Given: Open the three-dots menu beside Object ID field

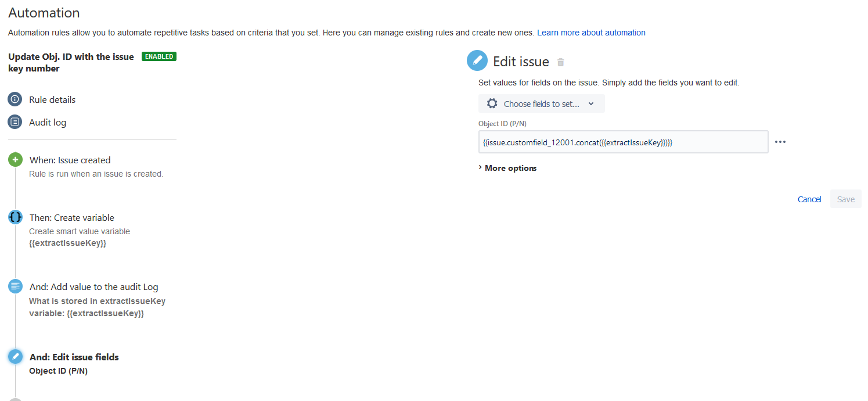Looking at the screenshot, I should click(780, 142).
